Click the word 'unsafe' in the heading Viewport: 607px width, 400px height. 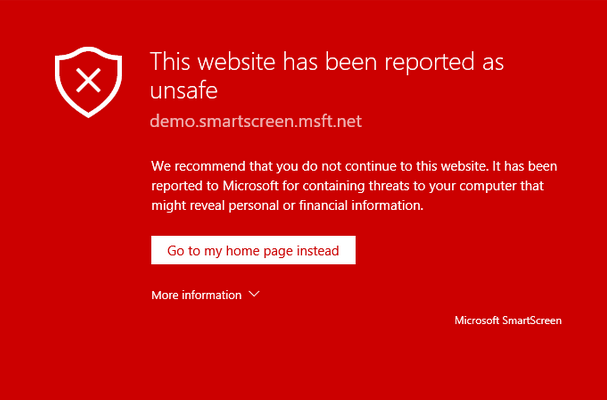pyautogui.click(x=183, y=90)
